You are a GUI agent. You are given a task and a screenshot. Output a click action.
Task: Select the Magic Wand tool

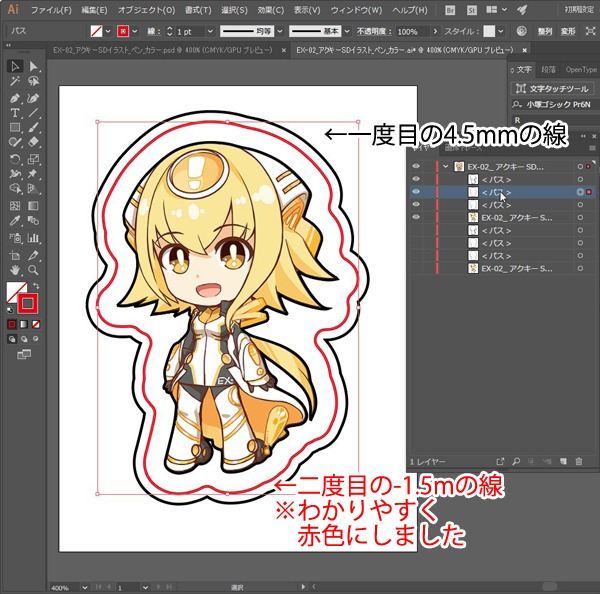coord(15,81)
